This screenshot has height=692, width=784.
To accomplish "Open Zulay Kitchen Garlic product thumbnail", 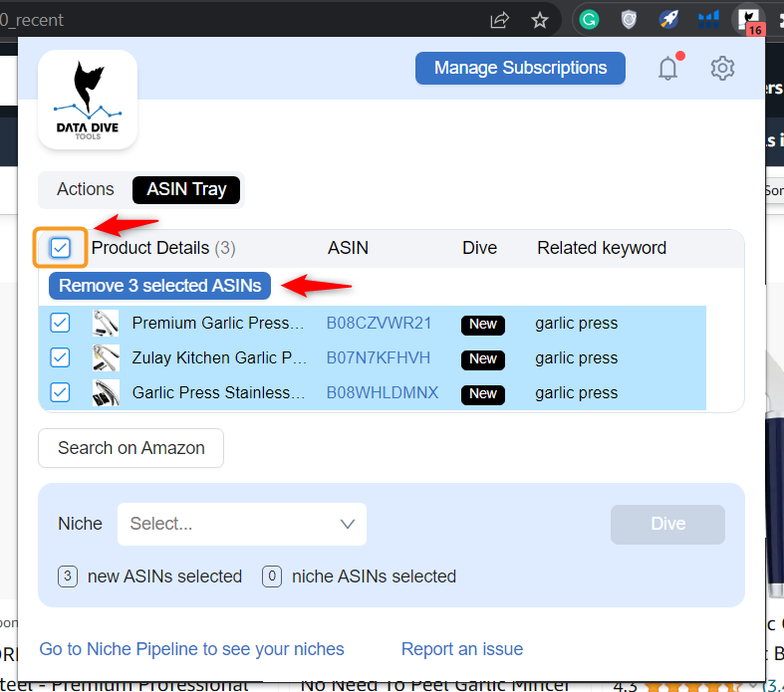I will 106,357.
